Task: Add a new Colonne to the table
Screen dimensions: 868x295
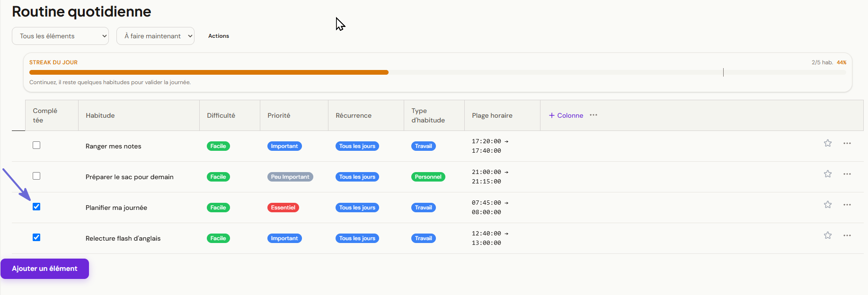Action: pyautogui.click(x=566, y=115)
